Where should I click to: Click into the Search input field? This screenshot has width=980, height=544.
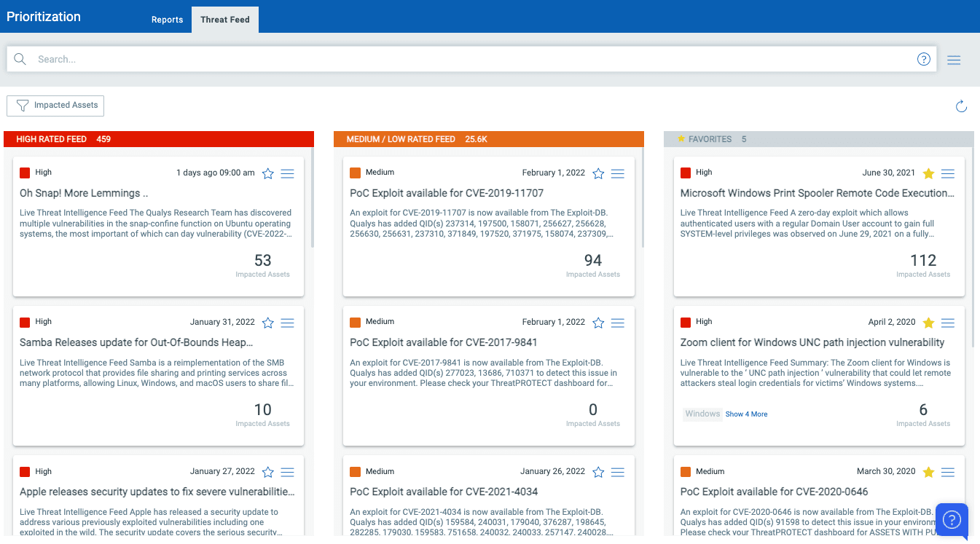[x=466, y=60]
